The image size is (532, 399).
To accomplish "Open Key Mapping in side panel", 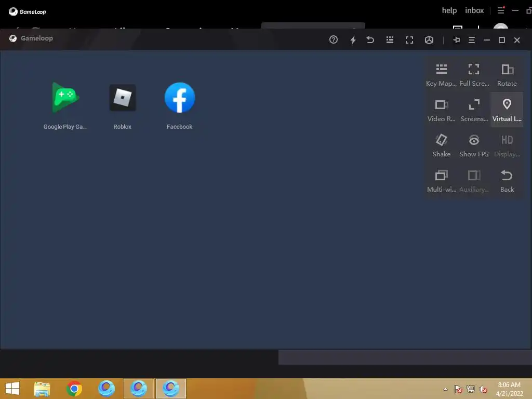I will tap(441, 75).
